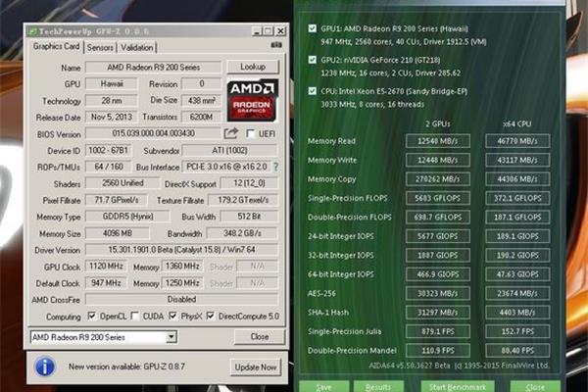Image resolution: width=588 pixels, height=392 pixels.
Task: Click the Close button in AIDA64 window
Action: tap(535, 387)
